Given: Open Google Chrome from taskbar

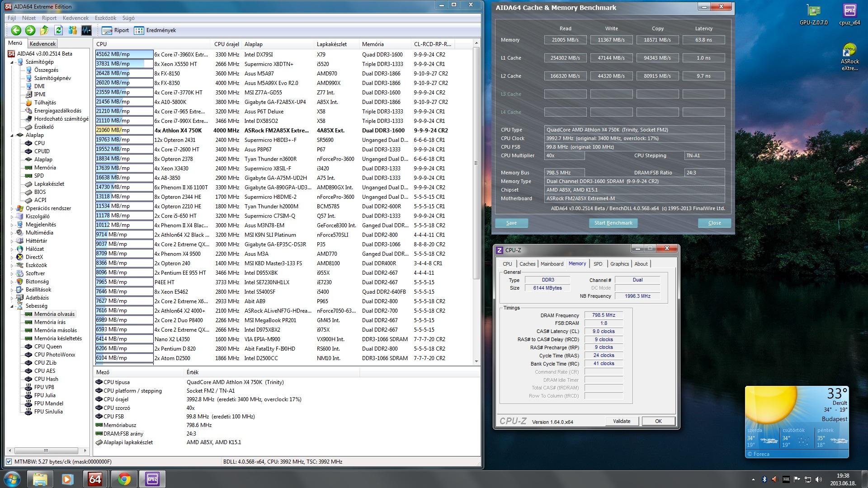Looking at the screenshot, I should (124, 479).
